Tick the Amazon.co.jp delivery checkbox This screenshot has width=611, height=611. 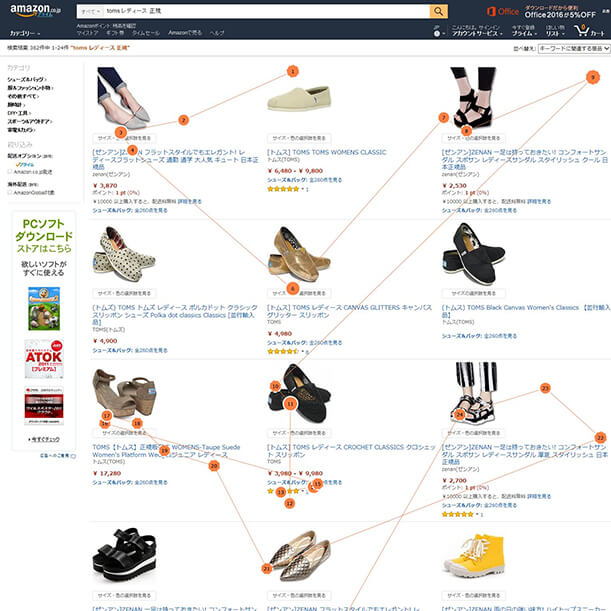(x=10, y=171)
